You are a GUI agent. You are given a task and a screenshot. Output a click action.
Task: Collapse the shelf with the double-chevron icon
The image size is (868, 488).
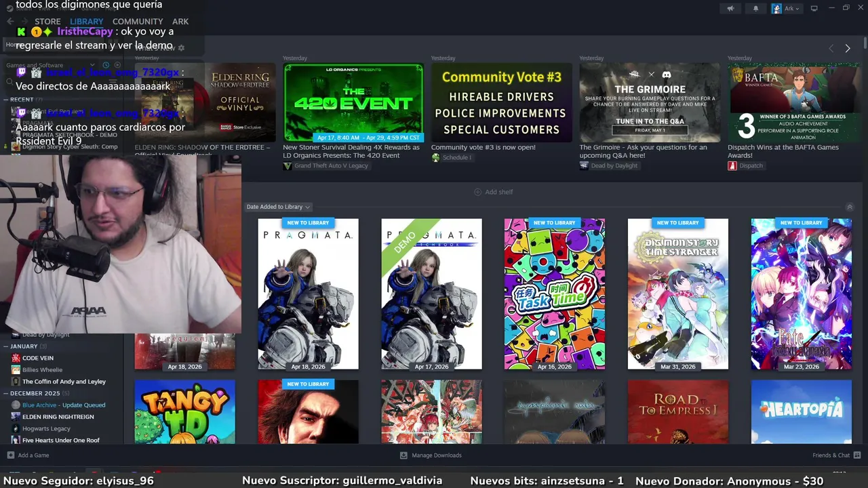850,207
